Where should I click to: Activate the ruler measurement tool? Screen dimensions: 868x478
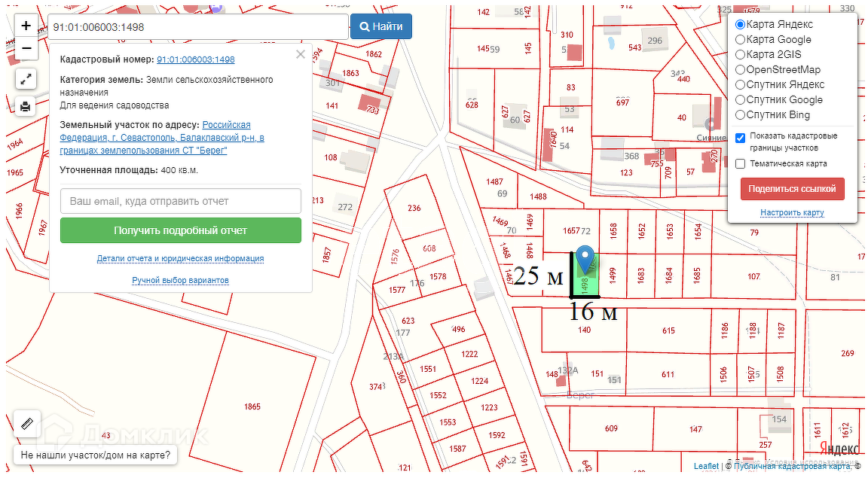point(26,425)
